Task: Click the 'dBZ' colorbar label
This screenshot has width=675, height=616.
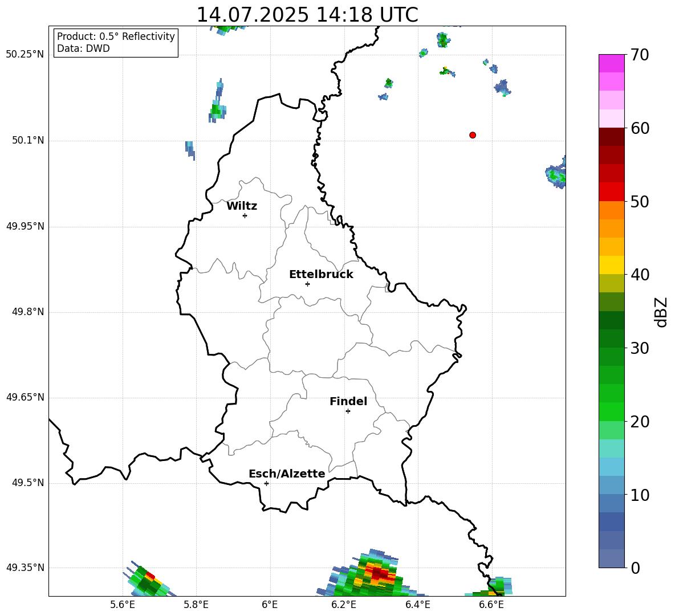Action: [660, 312]
